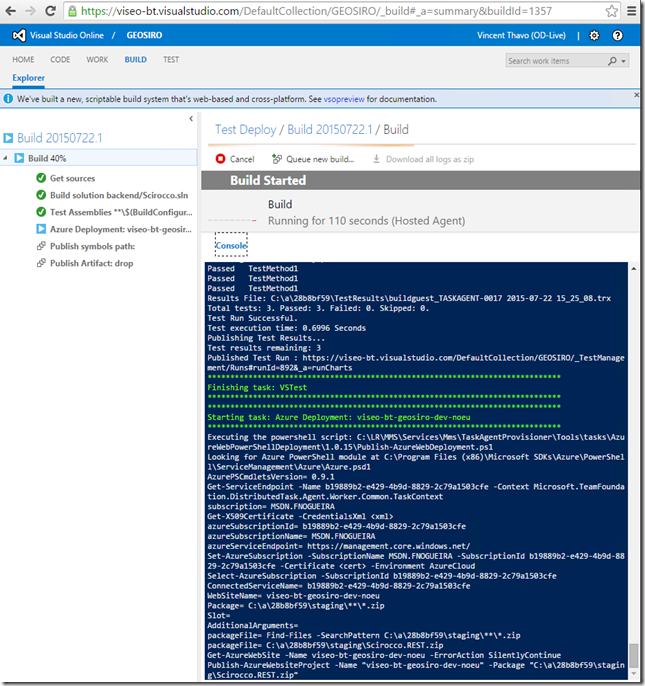Viewport: 645px width, 686px height.
Task: Click the build progress bar under the breadcrumb
Action: click(x=422, y=144)
